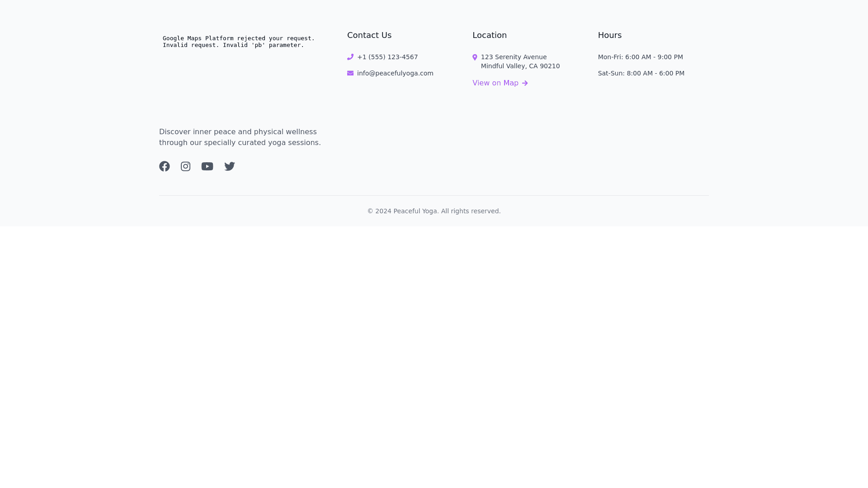Open the Twitter bird icon

click(x=230, y=166)
